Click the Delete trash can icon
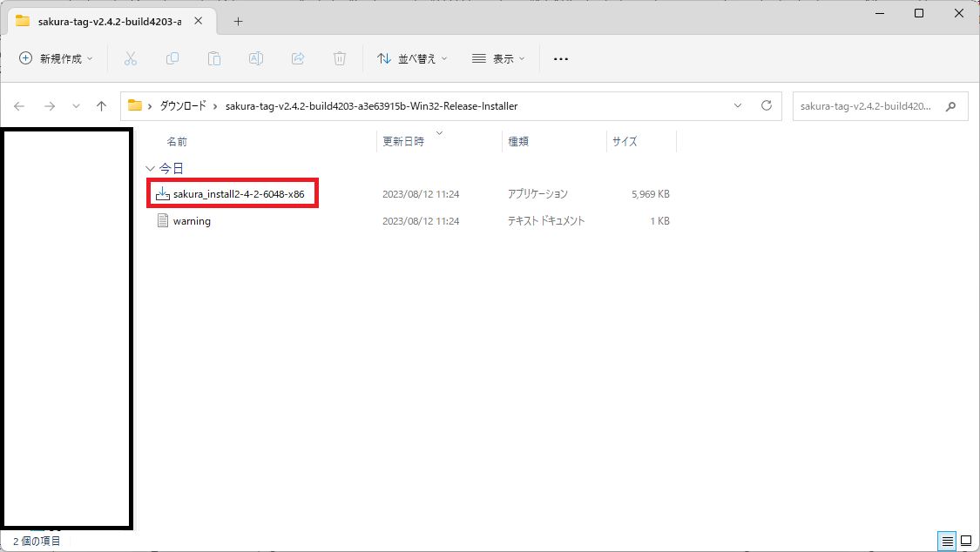980x552 pixels. [x=340, y=58]
